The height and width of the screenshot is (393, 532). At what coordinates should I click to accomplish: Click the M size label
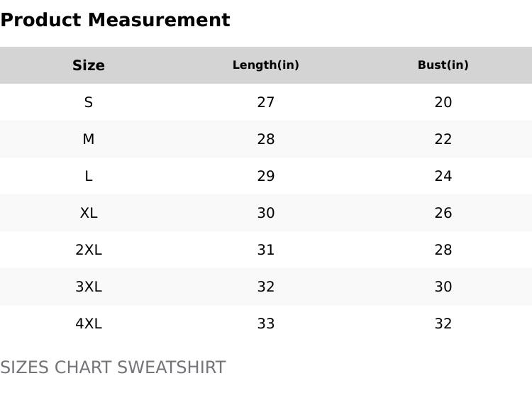coord(89,139)
